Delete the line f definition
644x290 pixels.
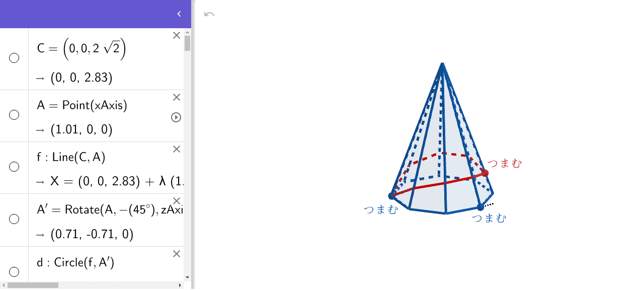click(x=177, y=149)
